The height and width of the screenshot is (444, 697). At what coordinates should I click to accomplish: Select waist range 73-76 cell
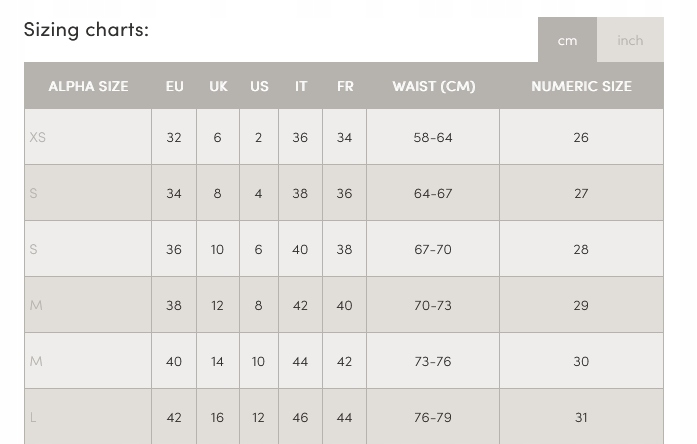(x=433, y=361)
